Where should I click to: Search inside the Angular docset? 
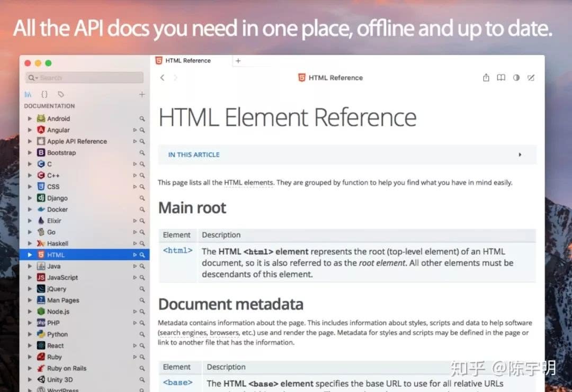(142, 130)
